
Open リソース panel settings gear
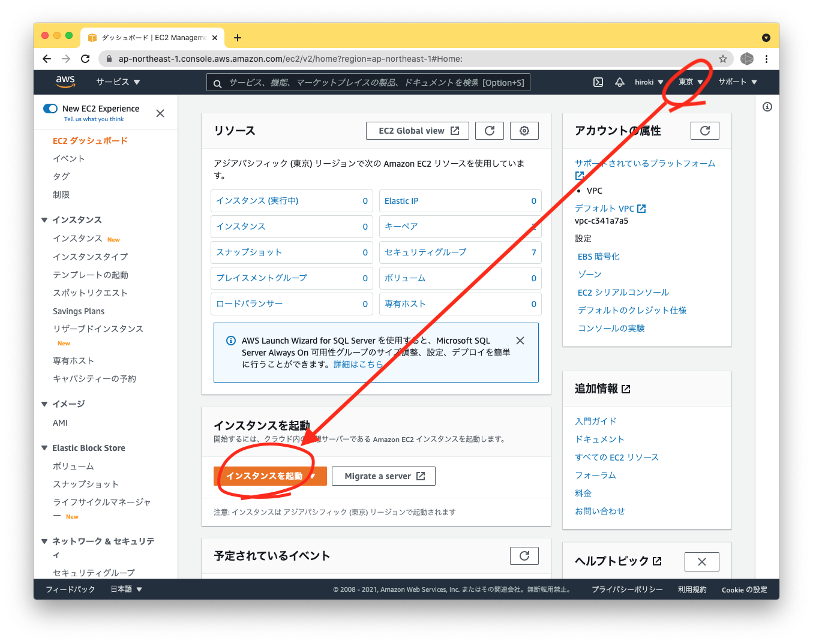524,131
